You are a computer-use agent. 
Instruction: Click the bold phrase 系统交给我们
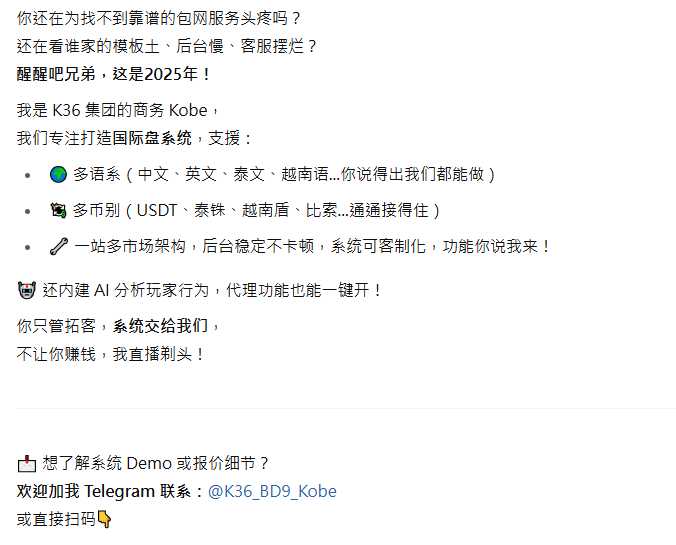tap(160, 326)
